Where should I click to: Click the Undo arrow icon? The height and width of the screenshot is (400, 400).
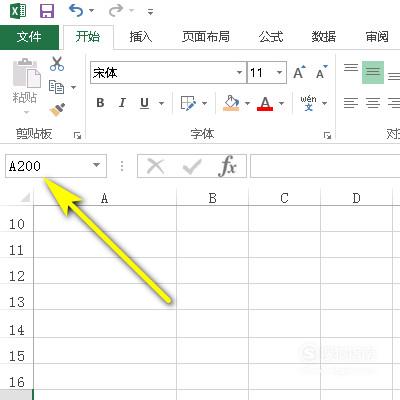(x=76, y=11)
